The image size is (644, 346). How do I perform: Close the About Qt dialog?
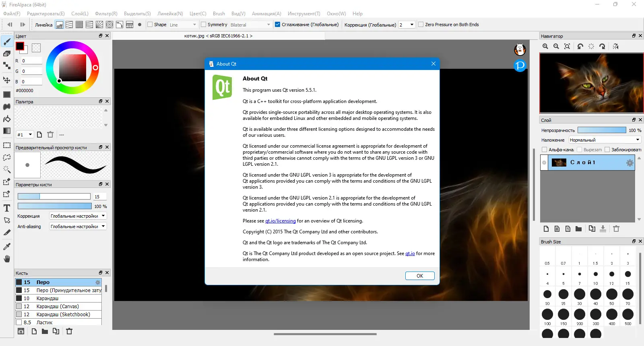[x=433, y=64]
